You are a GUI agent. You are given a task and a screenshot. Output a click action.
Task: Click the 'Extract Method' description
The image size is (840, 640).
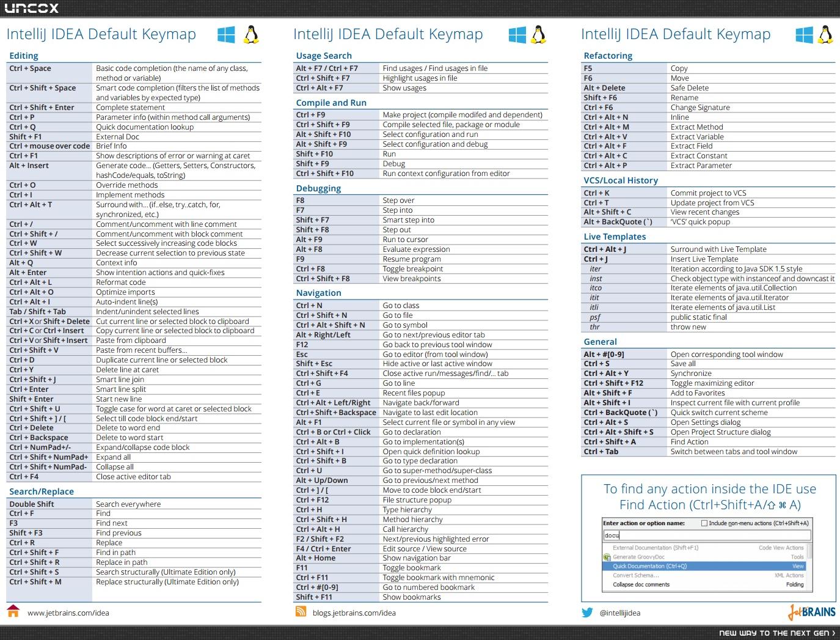pos(697,127)
